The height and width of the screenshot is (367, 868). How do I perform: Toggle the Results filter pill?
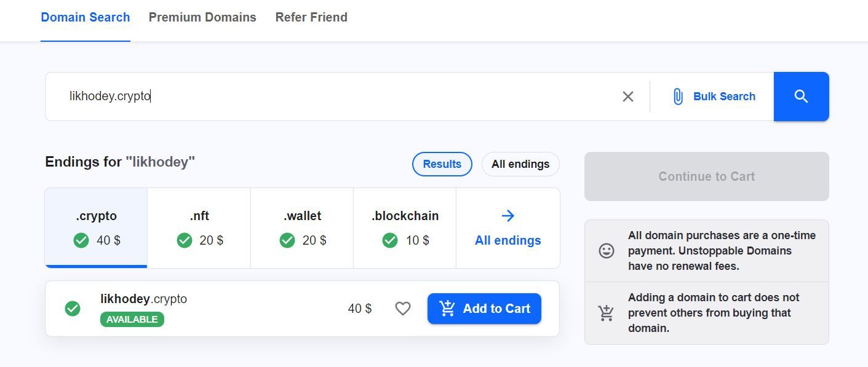(442, 164)
